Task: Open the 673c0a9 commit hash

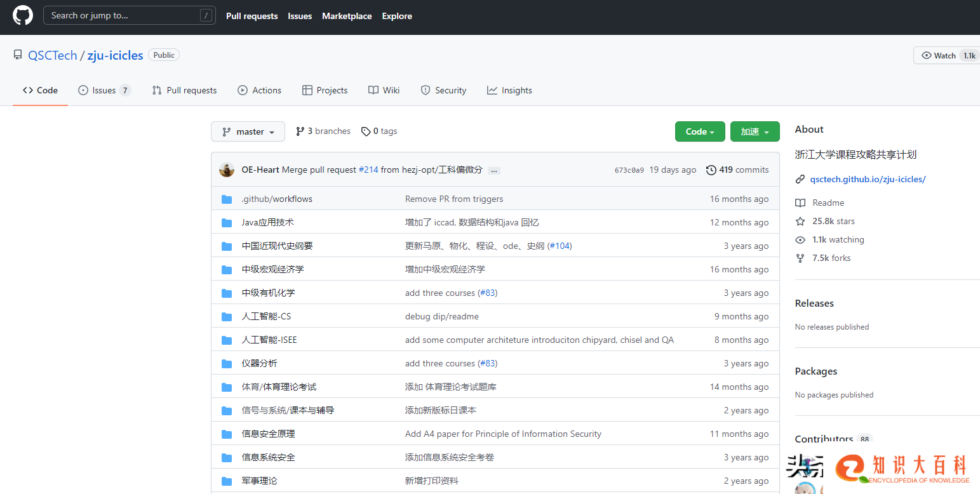Action: pos(629,170)
